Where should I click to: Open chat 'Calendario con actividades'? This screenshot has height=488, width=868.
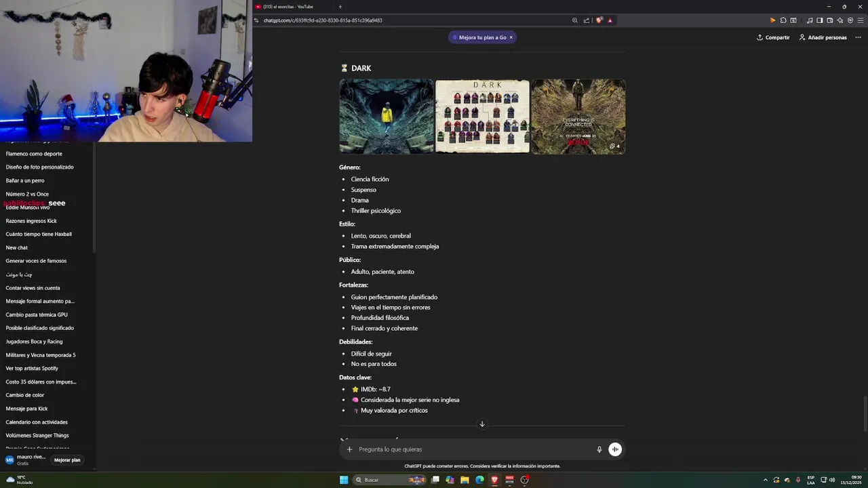(37, 422)
